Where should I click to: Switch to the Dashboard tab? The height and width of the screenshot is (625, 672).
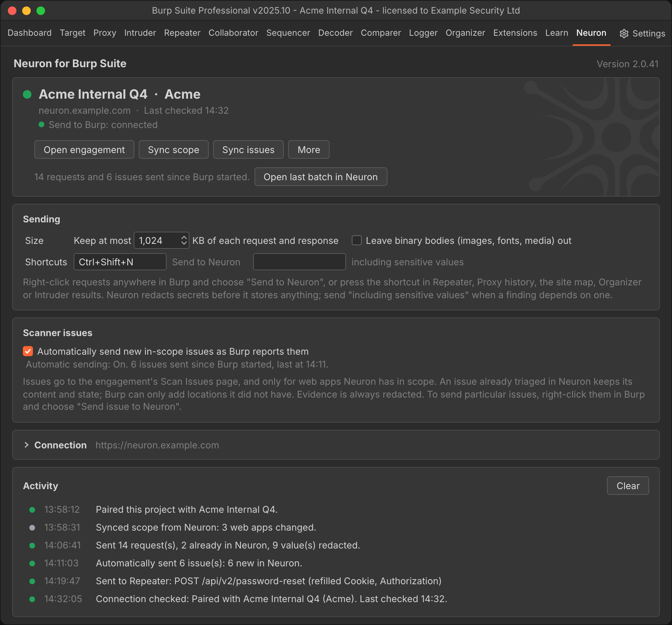[30, 33]
